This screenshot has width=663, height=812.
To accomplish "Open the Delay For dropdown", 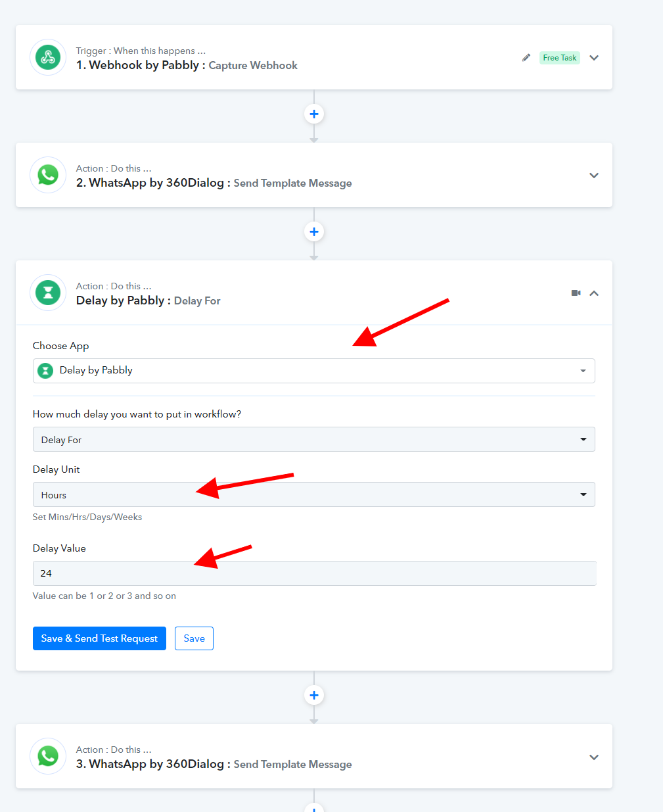I will click(314, 439).
